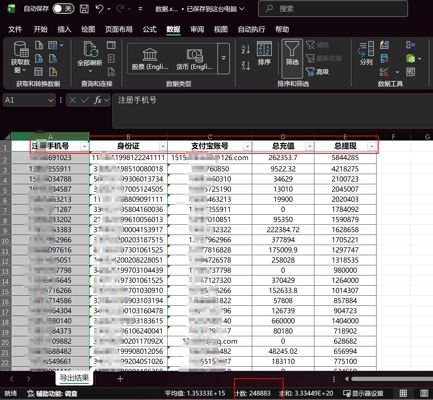Select column header F
Viewport: 433px width, 400px height.
(x=393, y=136)
